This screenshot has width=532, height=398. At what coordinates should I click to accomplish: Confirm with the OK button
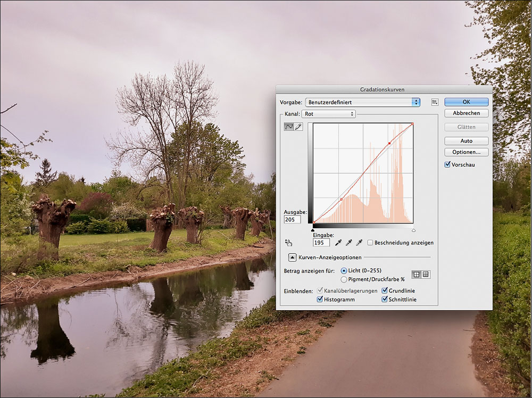coord(467,102)
